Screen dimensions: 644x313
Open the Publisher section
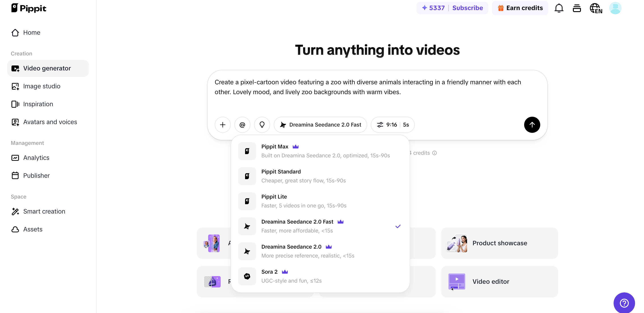coord(36,176)
